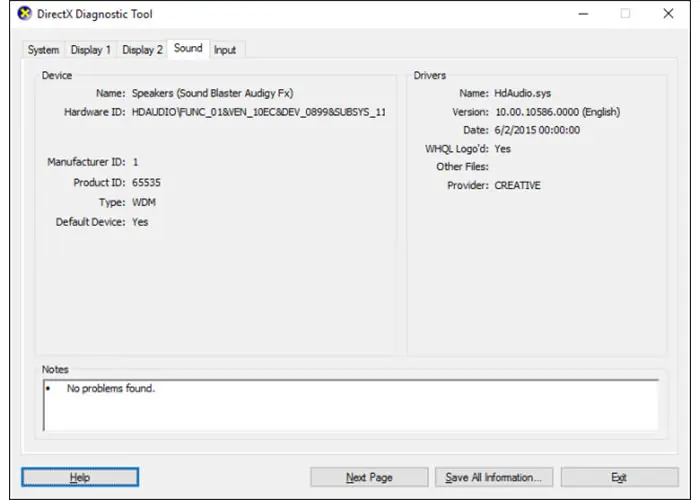Click the 'Hardware ID:' label

click(x=95, y=112)
